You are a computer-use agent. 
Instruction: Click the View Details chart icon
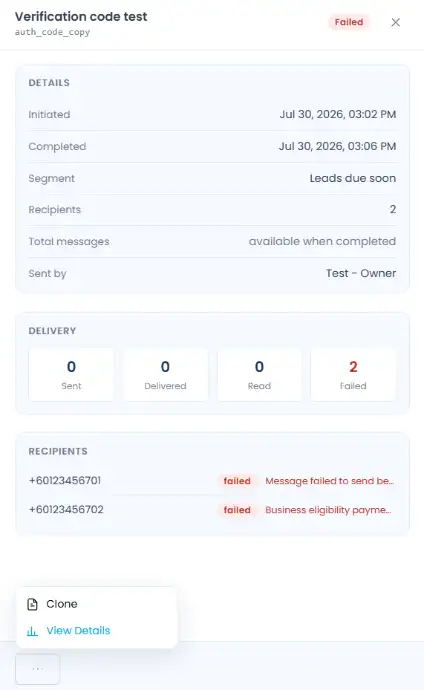33,631
